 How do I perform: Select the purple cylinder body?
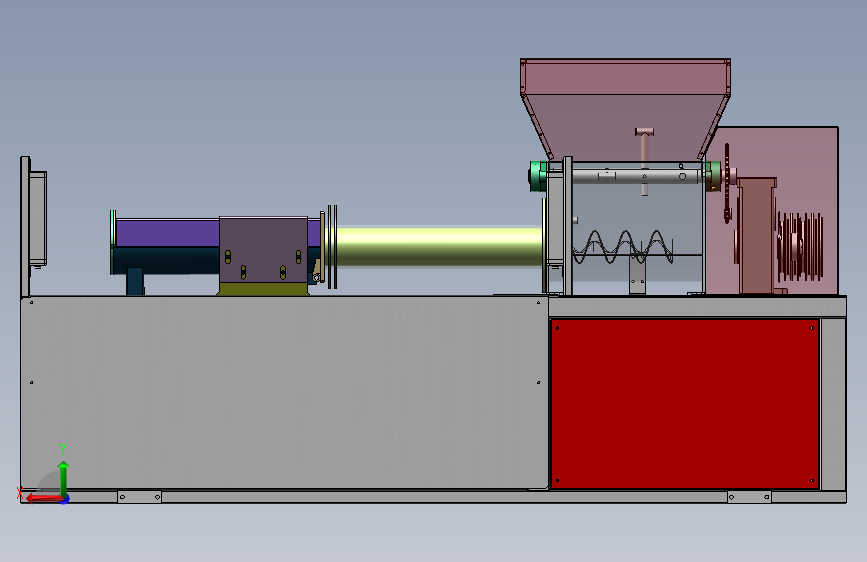[167, 233]
